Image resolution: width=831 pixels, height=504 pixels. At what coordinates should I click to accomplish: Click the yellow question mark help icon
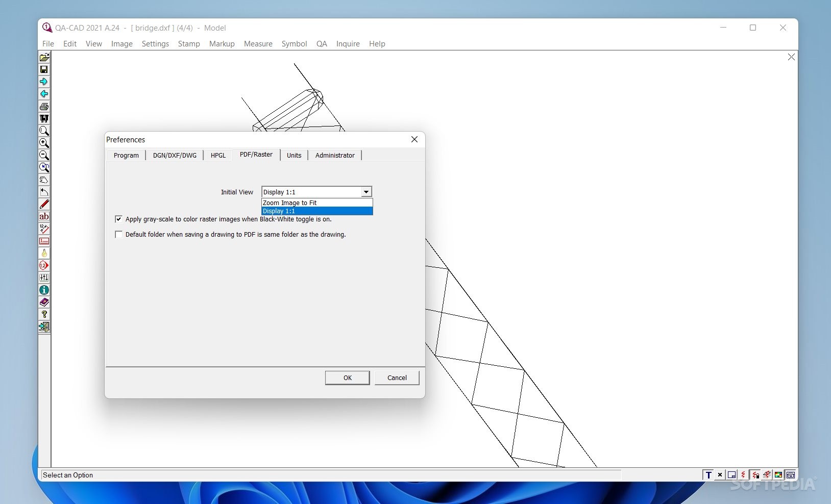(x=44, y=314)
